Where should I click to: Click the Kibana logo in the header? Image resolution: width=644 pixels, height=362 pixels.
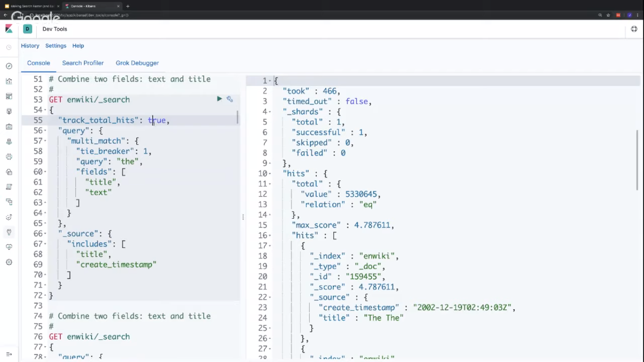click(9, 29)
